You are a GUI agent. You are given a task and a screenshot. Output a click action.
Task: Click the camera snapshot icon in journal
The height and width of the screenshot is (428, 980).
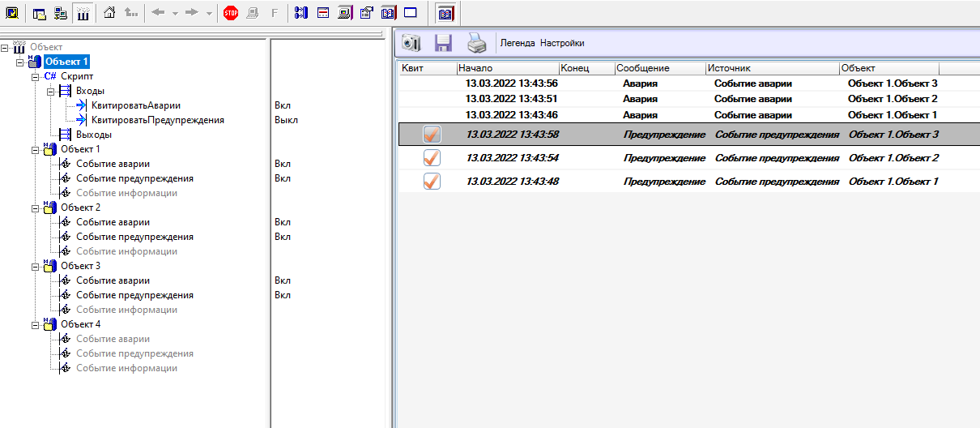[411, 43]
